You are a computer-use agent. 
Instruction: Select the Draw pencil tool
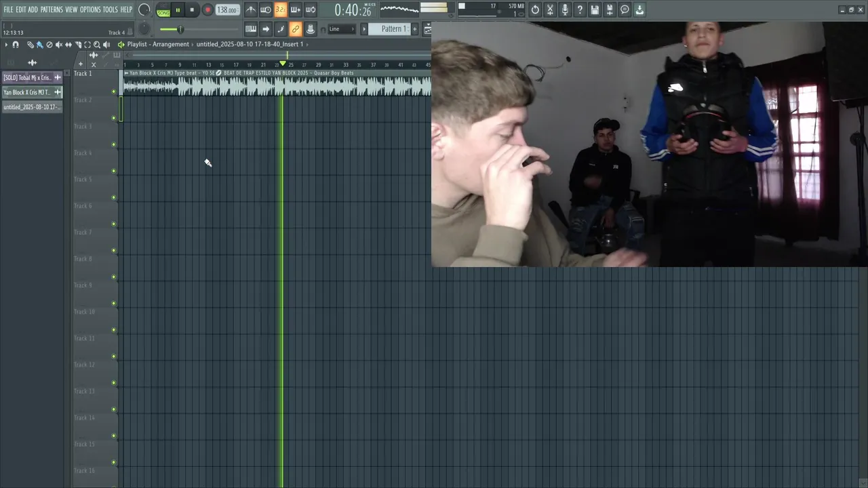(30, 45)
